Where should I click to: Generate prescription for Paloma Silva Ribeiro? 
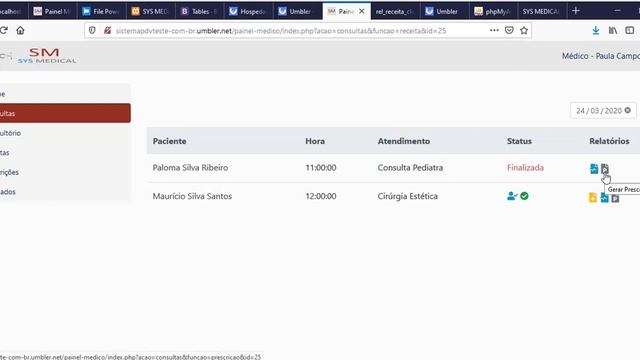(x=604, y=168)
